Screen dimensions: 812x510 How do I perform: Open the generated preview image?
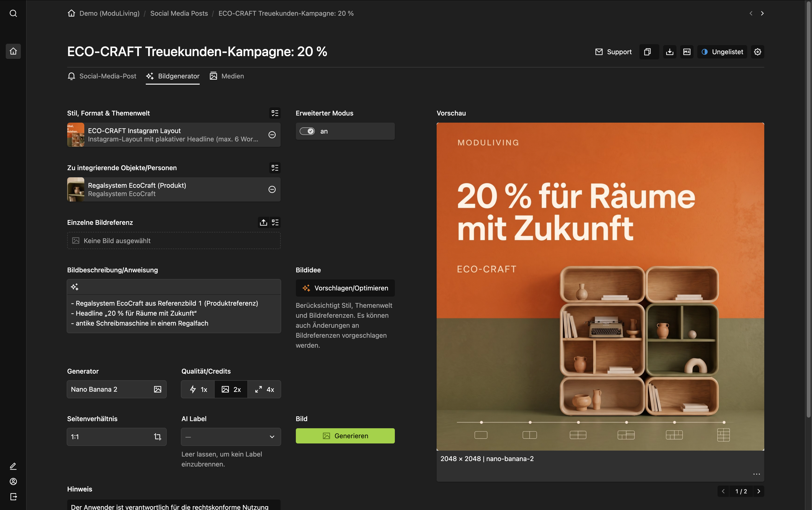pyautogui.click(x=600, y=286)
